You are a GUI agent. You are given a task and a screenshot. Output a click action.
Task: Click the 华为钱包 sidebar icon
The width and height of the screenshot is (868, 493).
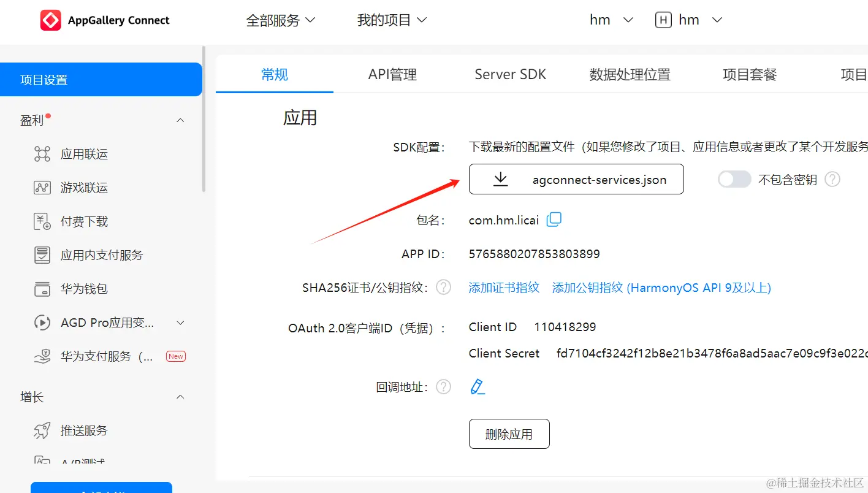(42, 289)
